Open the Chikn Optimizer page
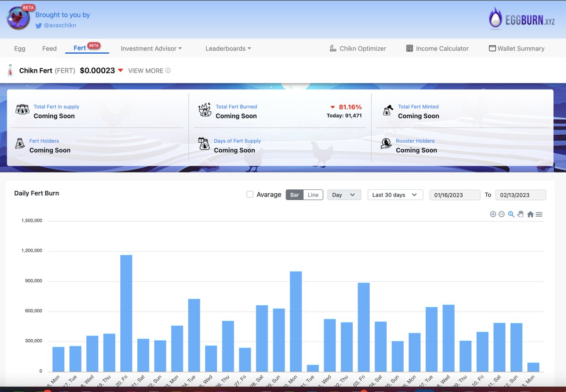Image resolution: width=566 pixels, height=392 pixels. (x=358, y=49)
